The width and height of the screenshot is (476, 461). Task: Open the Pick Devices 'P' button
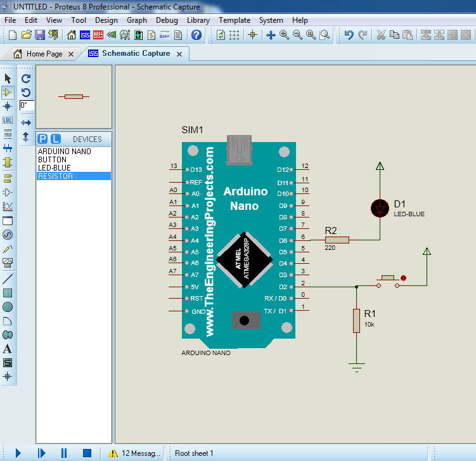(42, 139)
